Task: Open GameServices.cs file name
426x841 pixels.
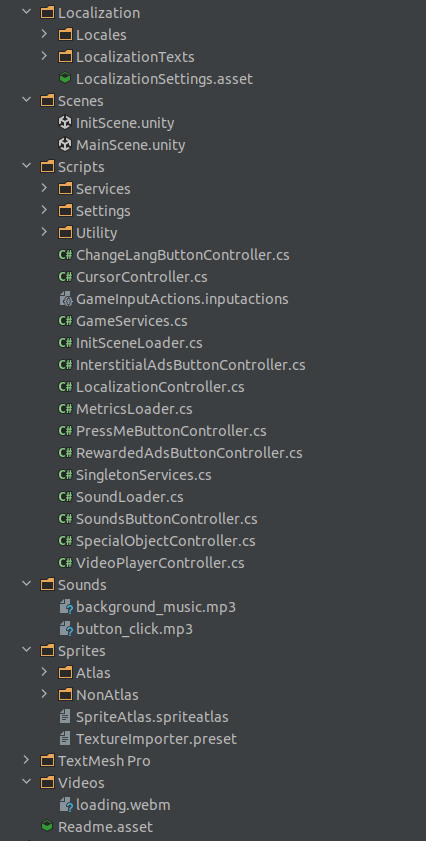Action: 131,321
